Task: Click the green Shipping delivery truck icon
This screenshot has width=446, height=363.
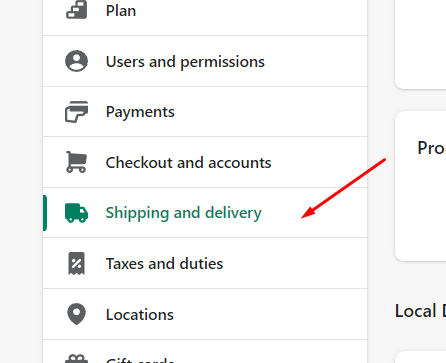Action: click(76, 213)
